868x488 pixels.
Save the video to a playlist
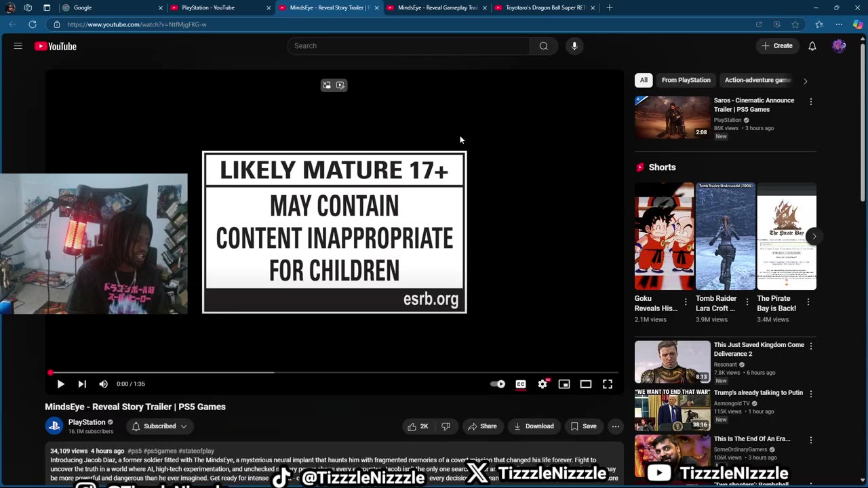point(584,426)
